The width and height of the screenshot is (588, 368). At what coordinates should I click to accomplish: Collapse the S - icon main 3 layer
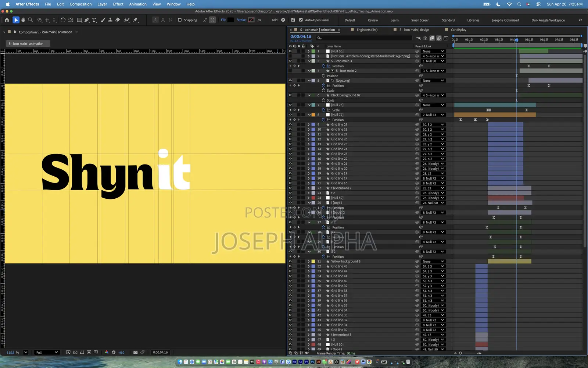coord(309,61)
